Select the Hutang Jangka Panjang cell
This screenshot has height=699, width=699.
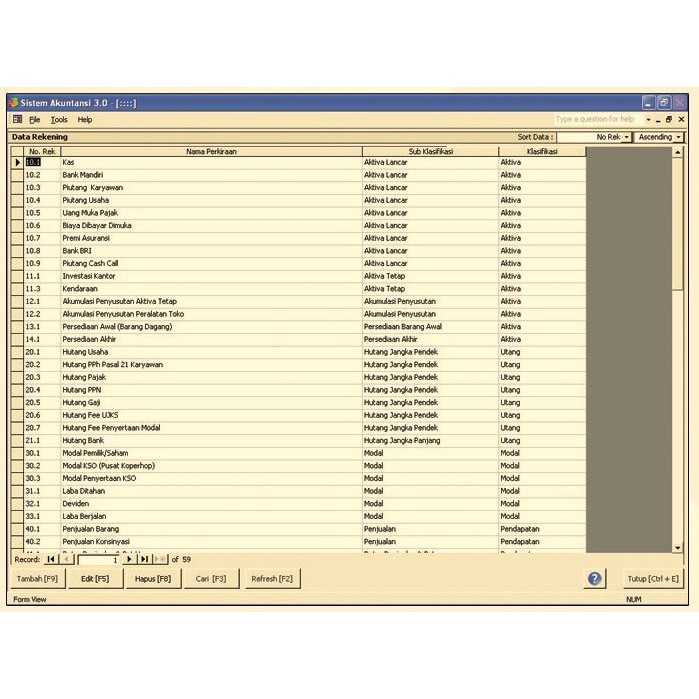point(431,440)
